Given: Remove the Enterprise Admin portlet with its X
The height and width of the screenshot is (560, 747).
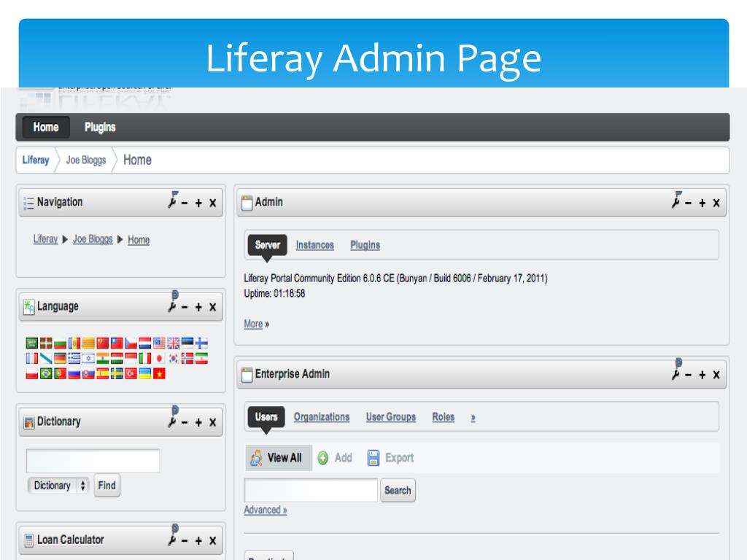Looking at the screenshot, I should click(x=716, y=375).
